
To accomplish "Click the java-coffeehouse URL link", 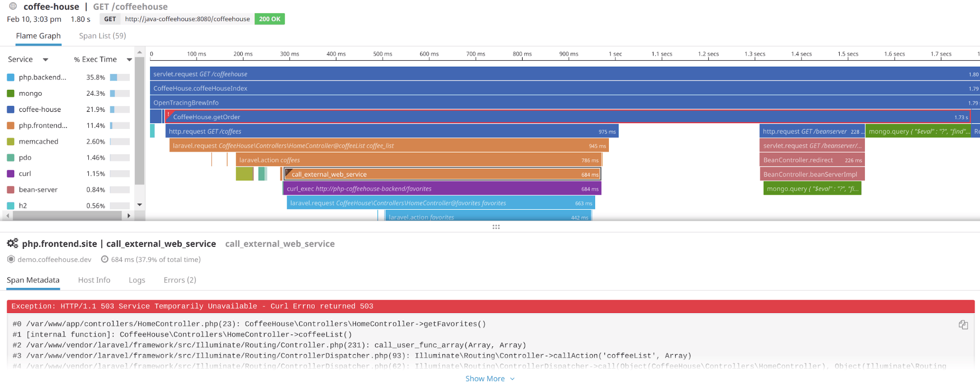I will [187, 19].
